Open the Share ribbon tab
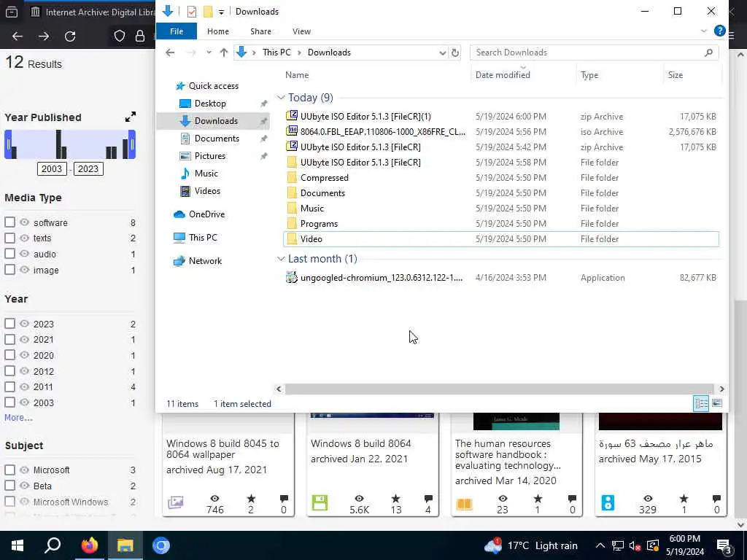747x560 pixels. point(260,31)
